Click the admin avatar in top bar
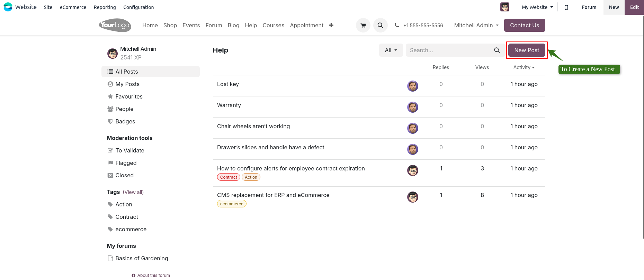 (x=504, y=7)
